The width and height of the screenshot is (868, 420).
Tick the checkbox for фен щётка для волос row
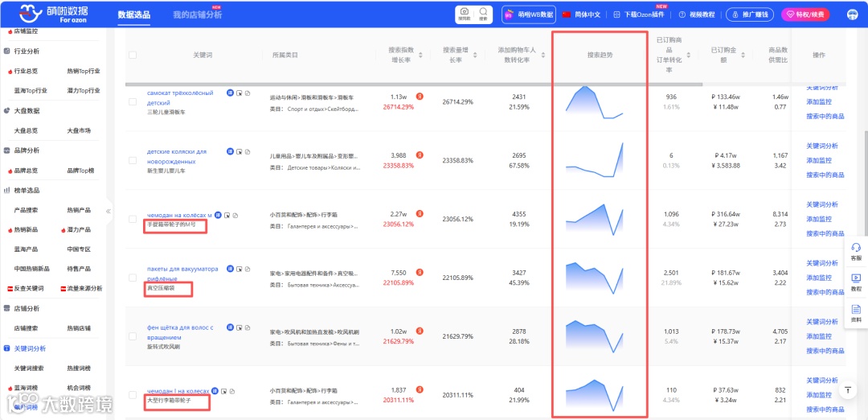[x=133, y=336]
